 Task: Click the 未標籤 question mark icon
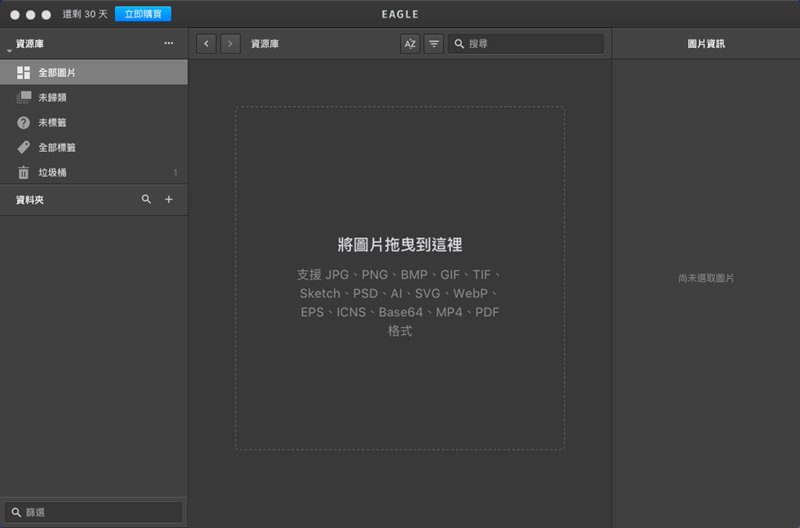(x=24, y=123)
